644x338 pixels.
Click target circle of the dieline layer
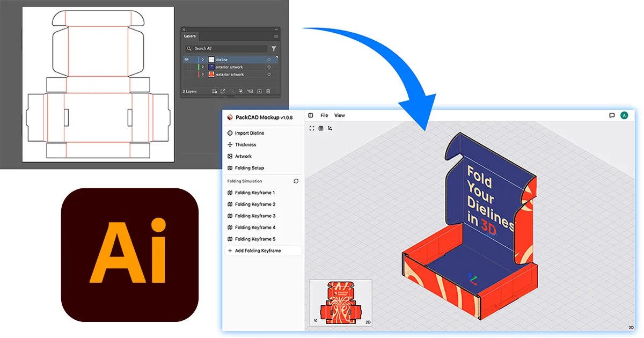pos(269,60)
